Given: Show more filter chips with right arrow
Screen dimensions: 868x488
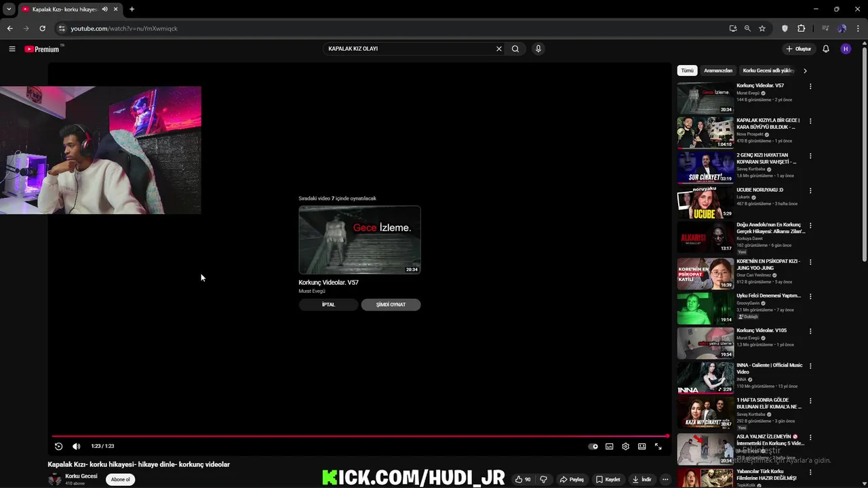Looking at the screenshot, I should tap(805, 70).
